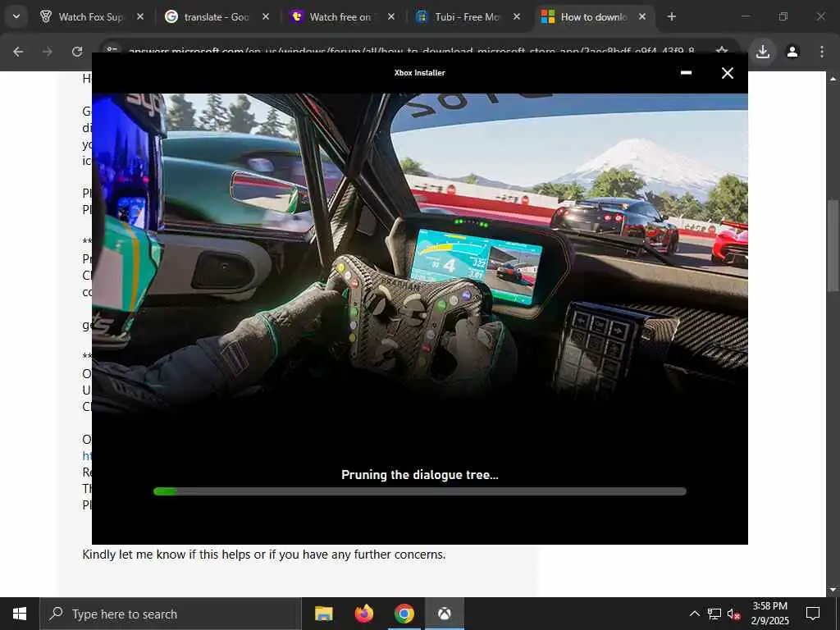Reload the current page
The width and height of the screenshot is (840, 630).
click(x=77, y=52)
